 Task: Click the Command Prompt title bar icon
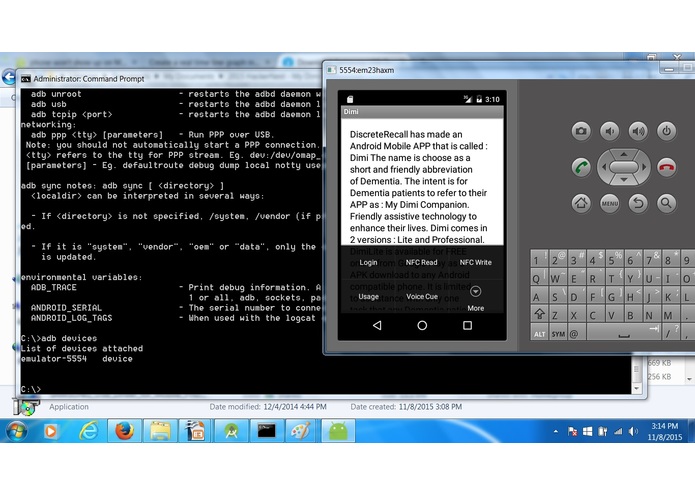coord(26,79)
